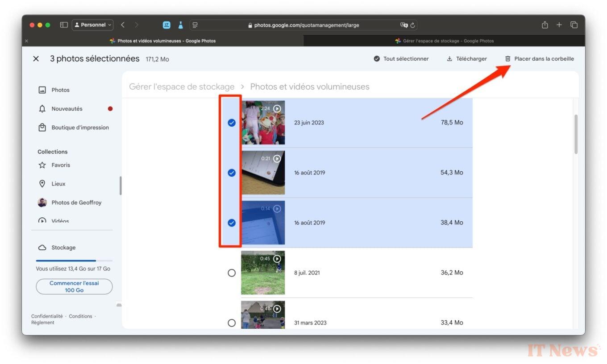This screenshot has height=364, width=607.
Task: Switch to Gérer l'espace de stockage tab
Action: 444,41
